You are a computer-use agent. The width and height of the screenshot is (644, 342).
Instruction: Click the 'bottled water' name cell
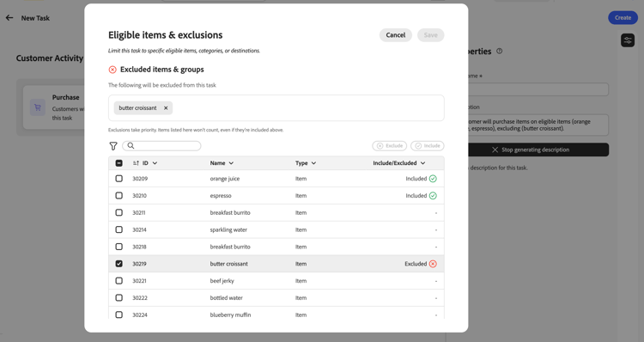point(227,298)
